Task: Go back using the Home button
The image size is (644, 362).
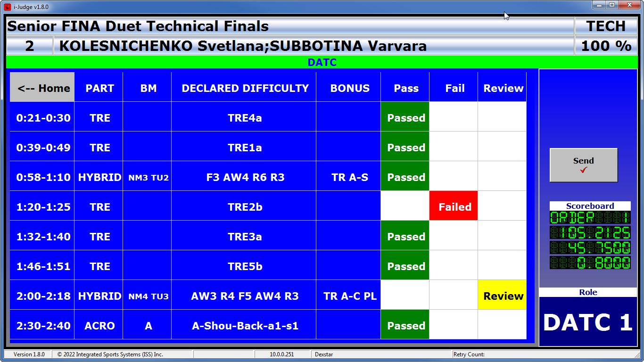Action: pos(42,88)
